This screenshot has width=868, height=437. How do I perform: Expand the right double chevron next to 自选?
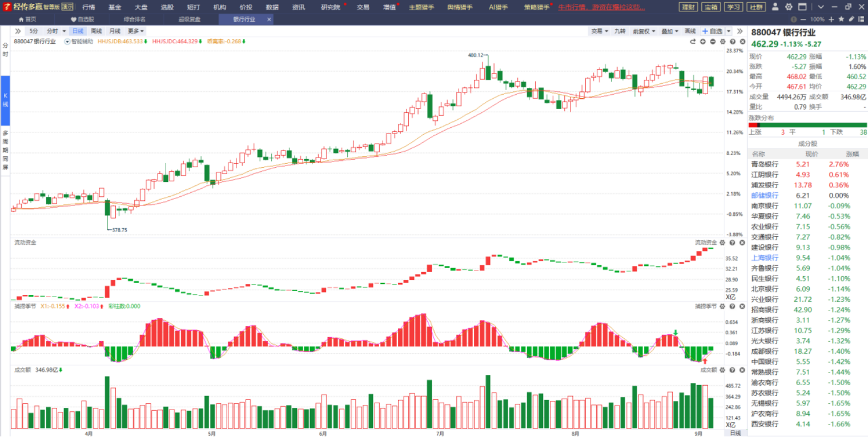click(740, 31)
